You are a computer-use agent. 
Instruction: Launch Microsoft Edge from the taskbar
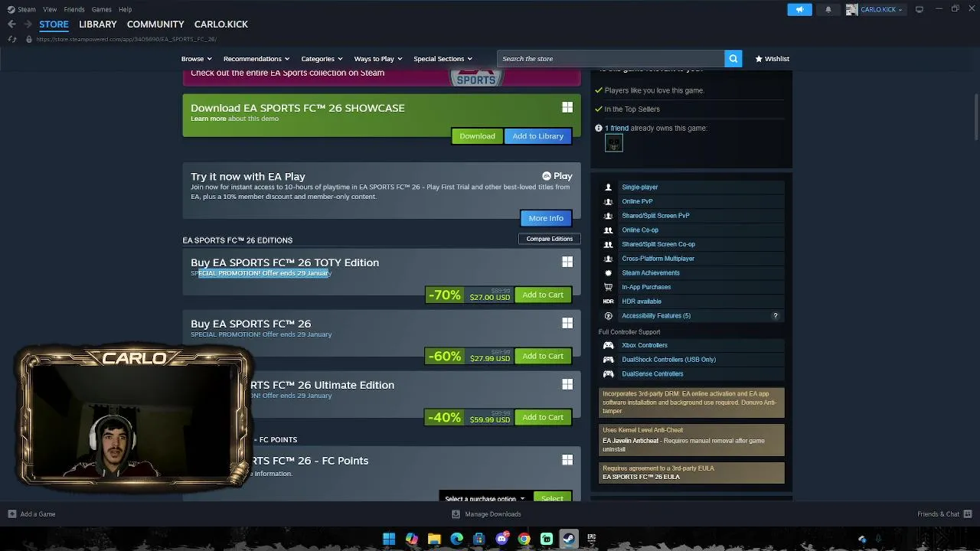pos(457,539)
